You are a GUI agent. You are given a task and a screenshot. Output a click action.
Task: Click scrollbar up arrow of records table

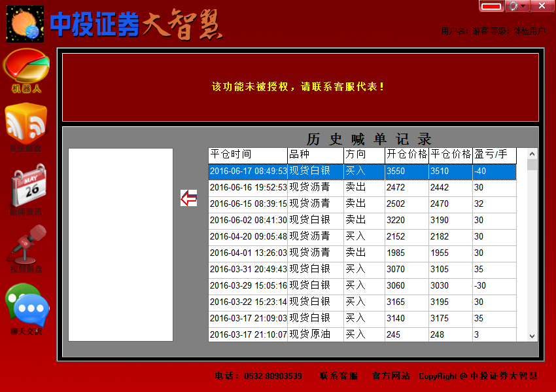tap(532, 153)
